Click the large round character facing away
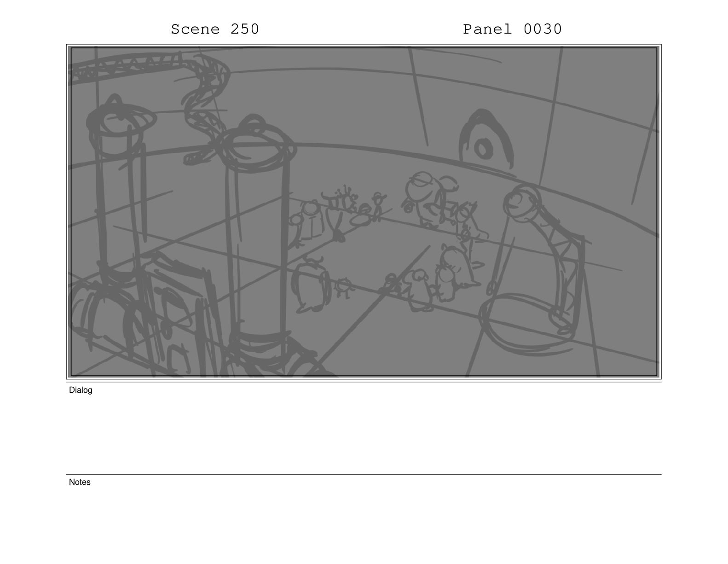This screenshot has width=728, height=564. (311, 285)
